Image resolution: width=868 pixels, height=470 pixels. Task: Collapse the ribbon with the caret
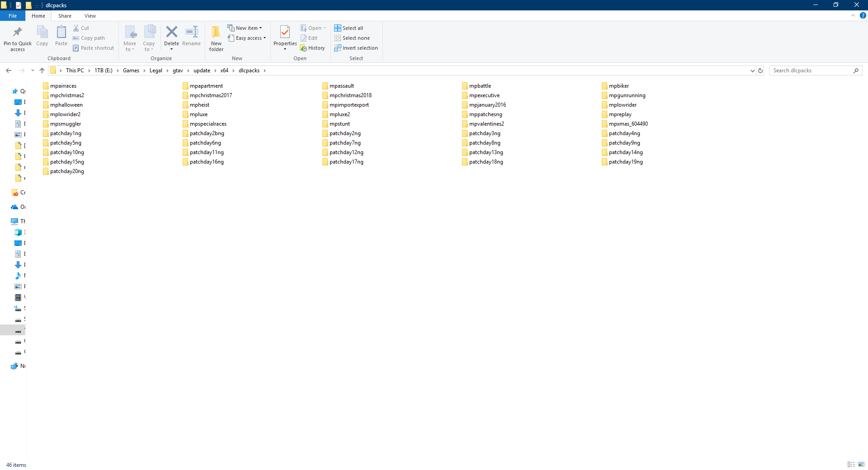point(853,15)
